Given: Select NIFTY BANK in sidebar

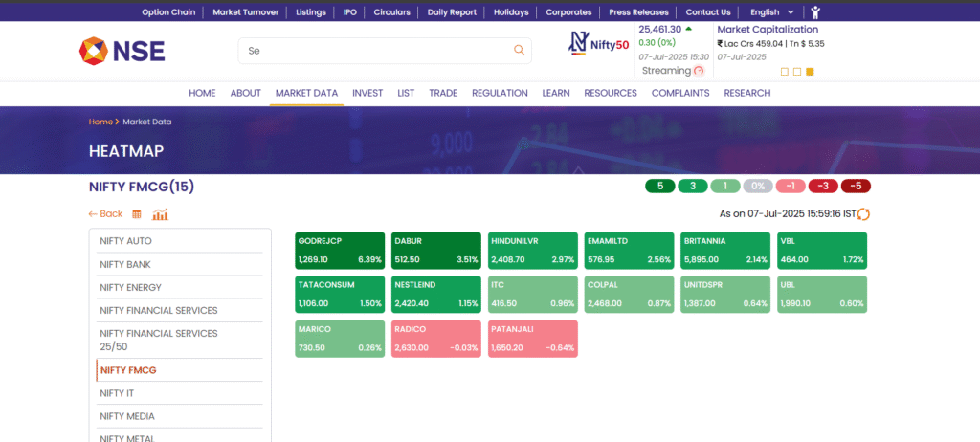Looking at the screenshot, I should [x=179, y=264].
